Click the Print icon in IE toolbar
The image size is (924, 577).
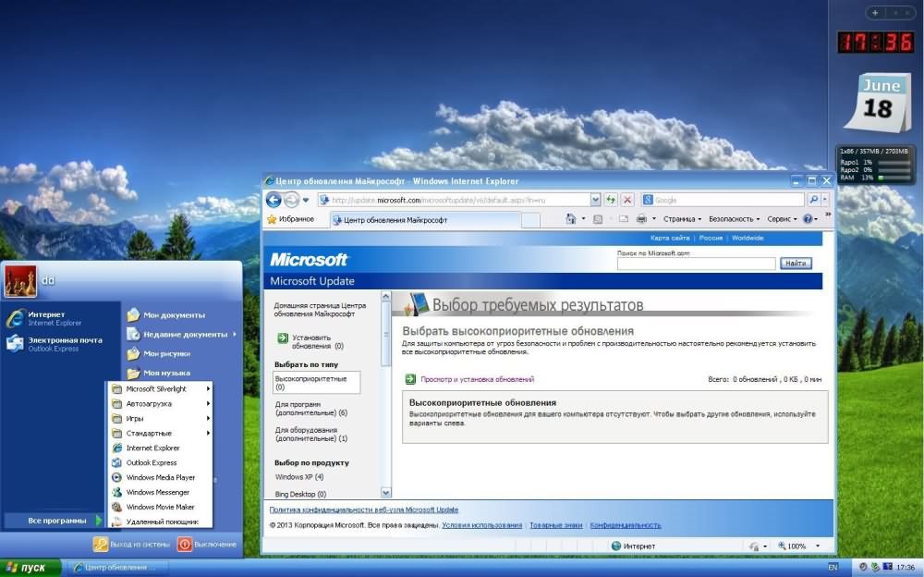click(x=641, y=219)
